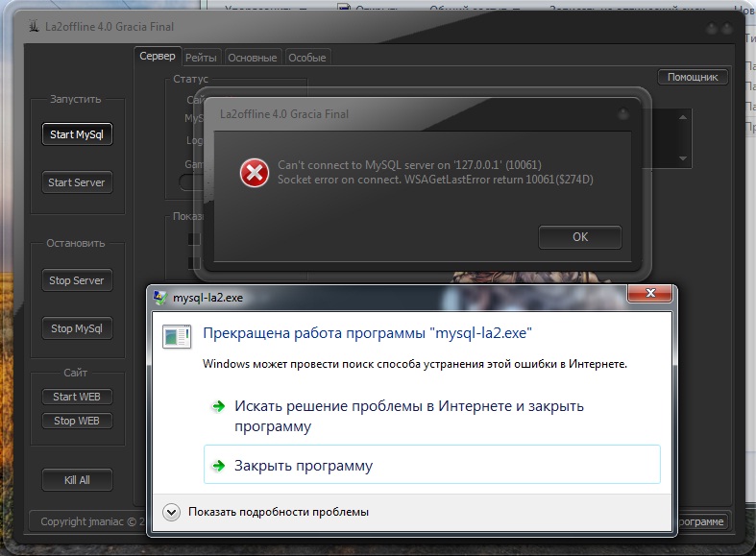Start the website with Start WEB
This screenshot has width=756, height=556.
(77, 397)
